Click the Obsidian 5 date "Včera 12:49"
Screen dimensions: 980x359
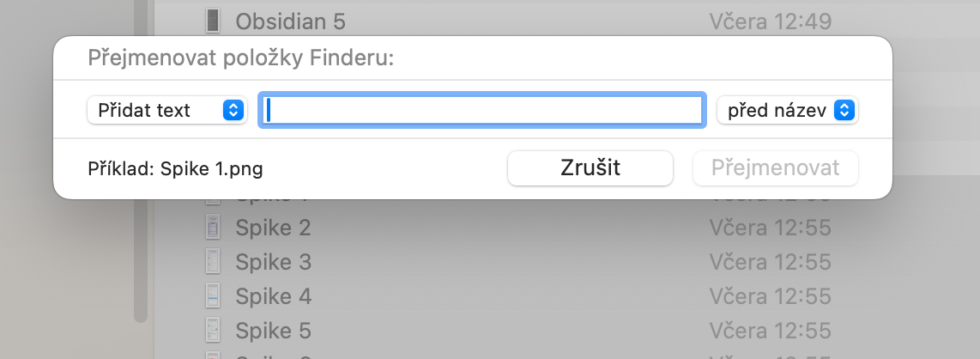pos(770,21)
